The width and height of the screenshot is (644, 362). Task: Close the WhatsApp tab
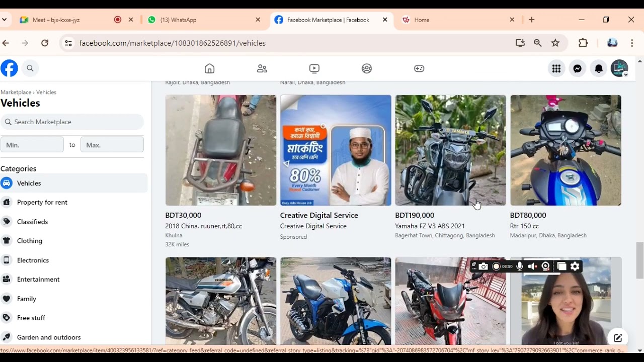click(x=258, y=20)
